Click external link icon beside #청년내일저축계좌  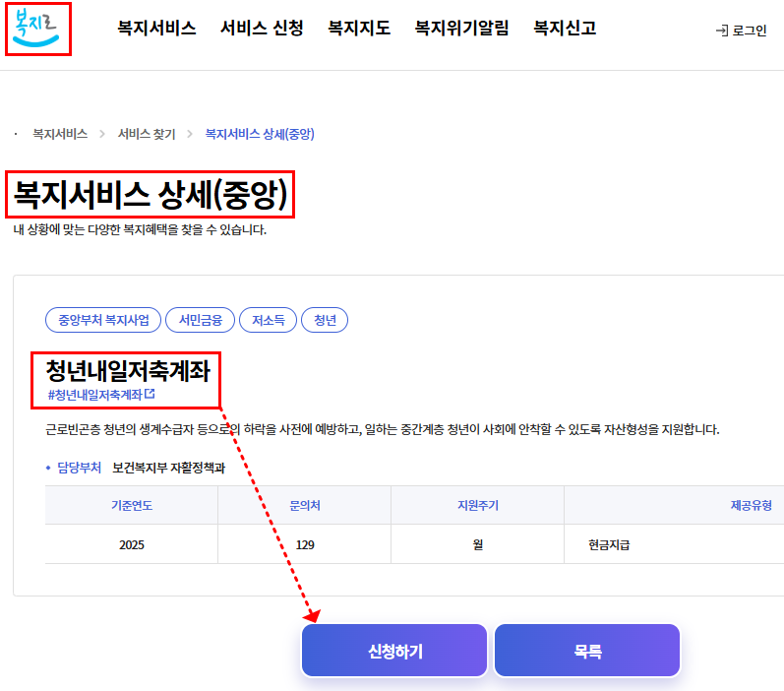(150, 394)
